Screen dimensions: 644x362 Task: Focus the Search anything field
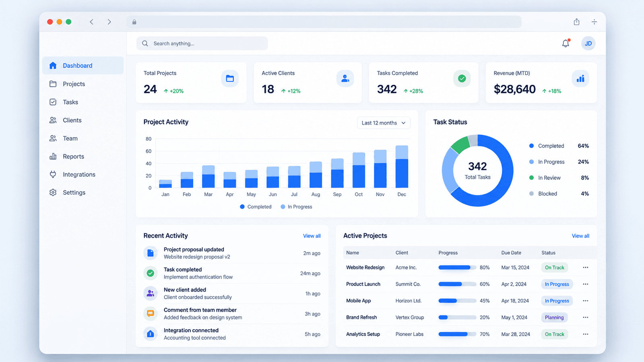pyautogui.click(x=202, y=43)
